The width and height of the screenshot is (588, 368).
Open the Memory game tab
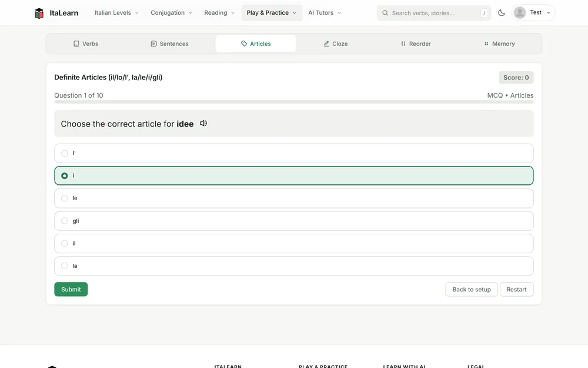click(499, 44)
